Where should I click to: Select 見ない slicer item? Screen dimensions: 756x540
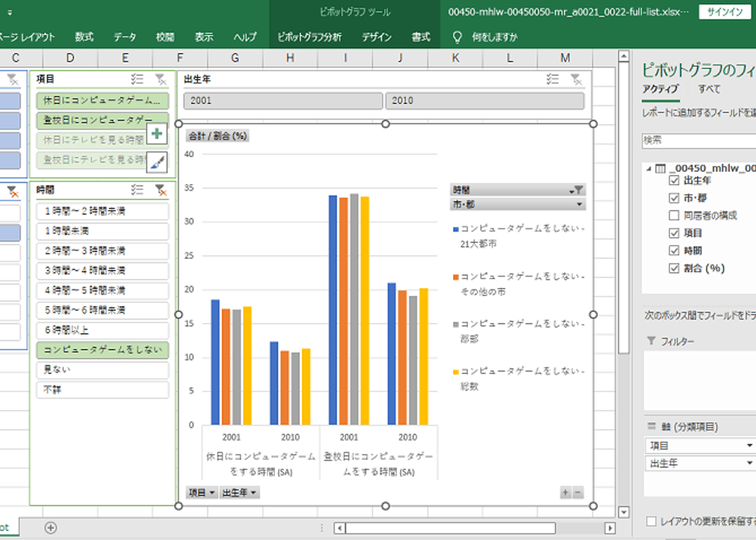coord(102,370)
